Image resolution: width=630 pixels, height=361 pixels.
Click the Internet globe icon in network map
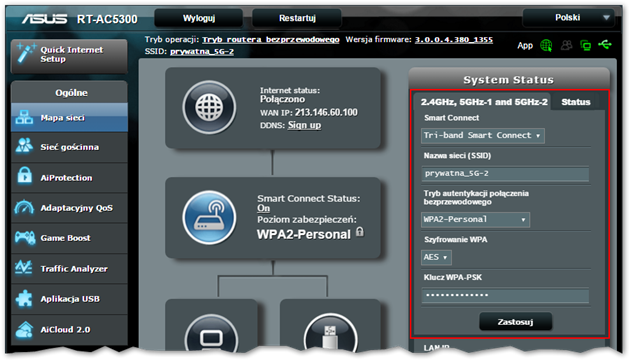tap(209, 107)
